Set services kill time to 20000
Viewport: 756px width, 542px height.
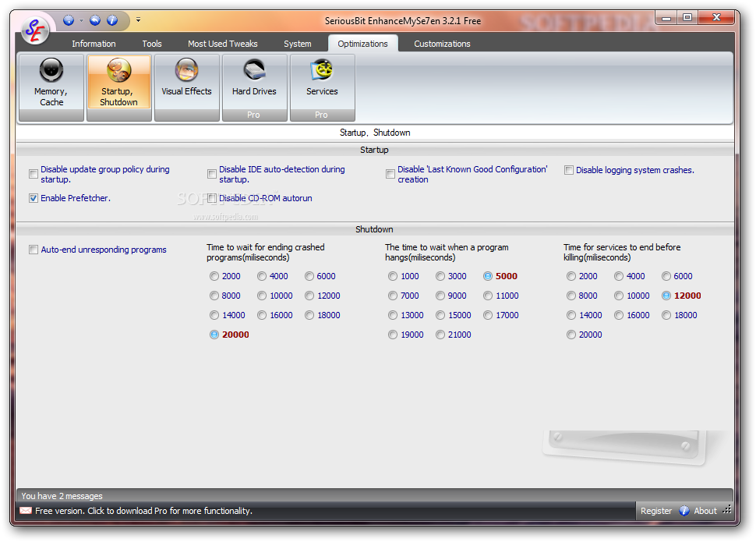click(571, 335)
